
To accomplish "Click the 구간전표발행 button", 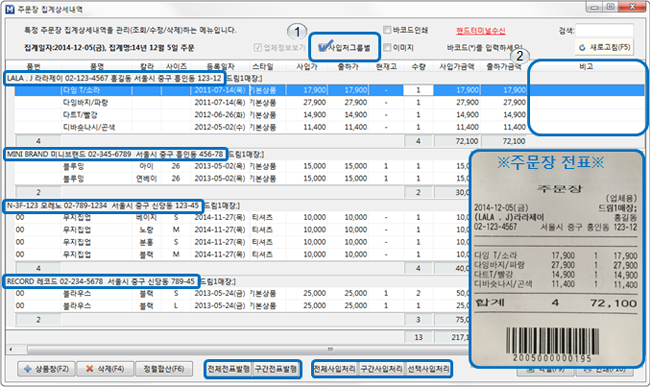I will point(276,368).
